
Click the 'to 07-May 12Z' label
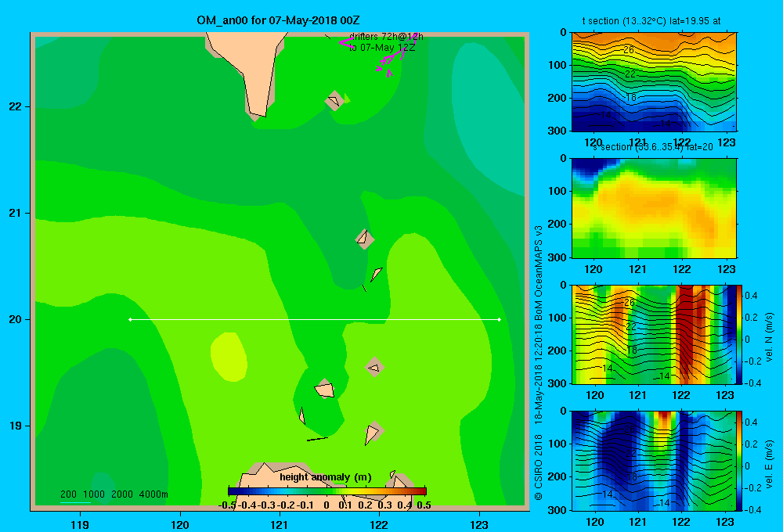point(382,48)
